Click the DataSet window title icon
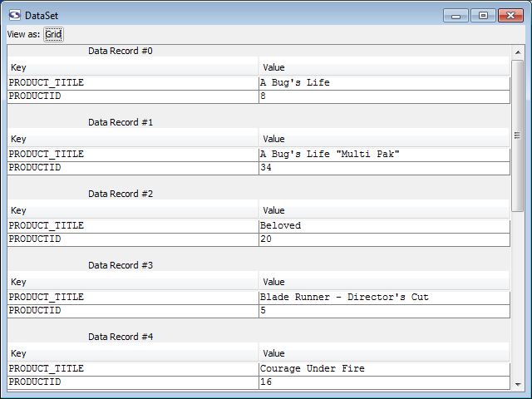The image size is (532, 399). (15, 15)
